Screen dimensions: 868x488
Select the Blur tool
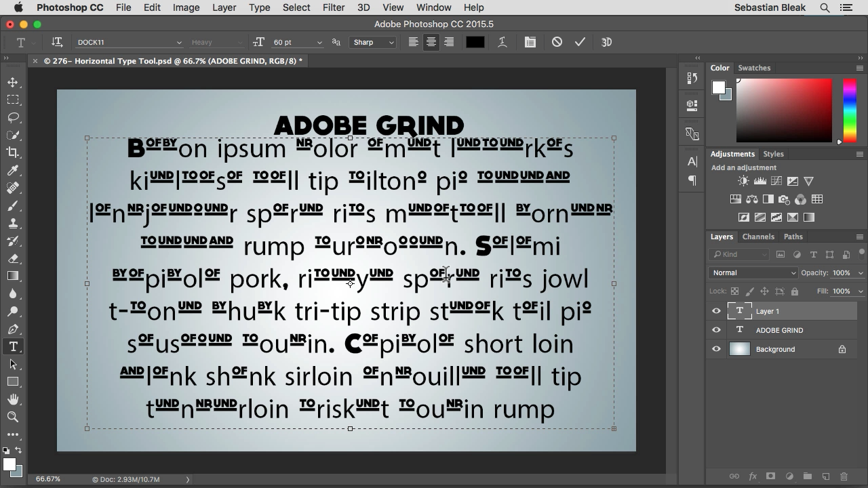tap(13, 293)
